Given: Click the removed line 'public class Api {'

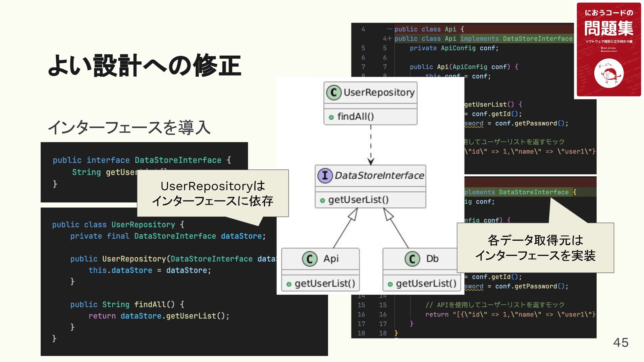Looking at the screenshot, I should point(429,29).
